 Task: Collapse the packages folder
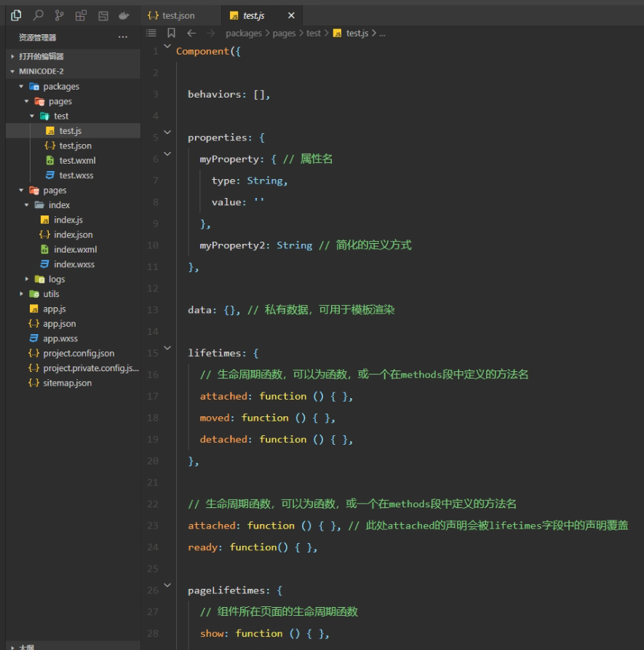[x=21, y=86]
